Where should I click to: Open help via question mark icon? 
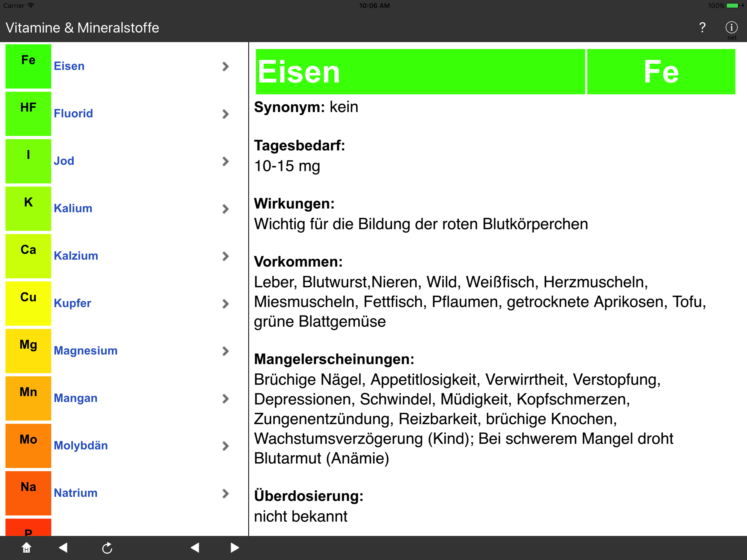tap(702, 27)
